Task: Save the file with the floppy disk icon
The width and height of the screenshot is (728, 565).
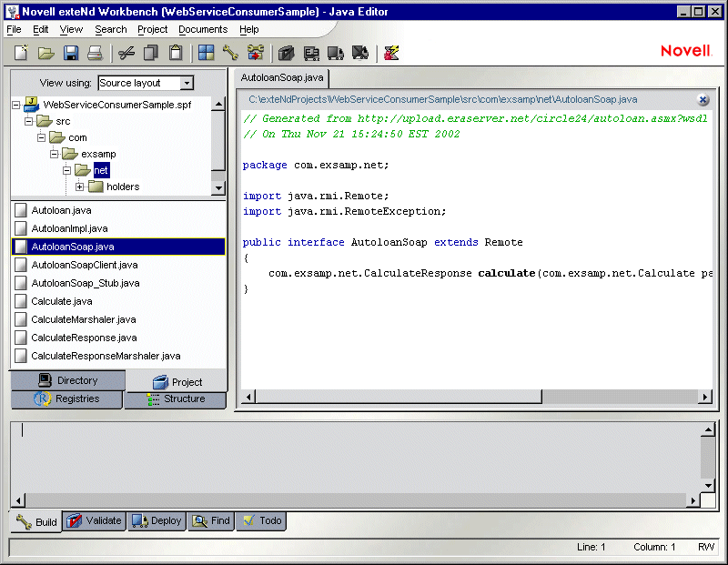Action: 71,54
